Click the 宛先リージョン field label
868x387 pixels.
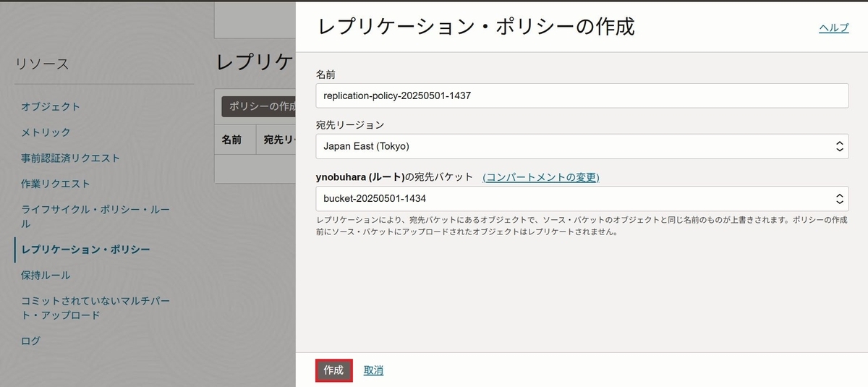tap(350, 125)
